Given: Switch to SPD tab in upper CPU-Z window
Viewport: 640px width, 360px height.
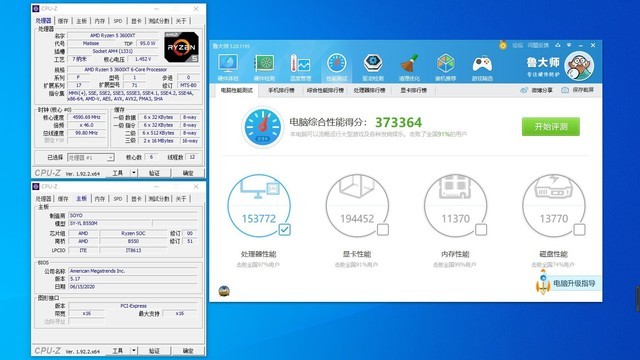Looking at the screenshot, I should (x=118, y=21).
